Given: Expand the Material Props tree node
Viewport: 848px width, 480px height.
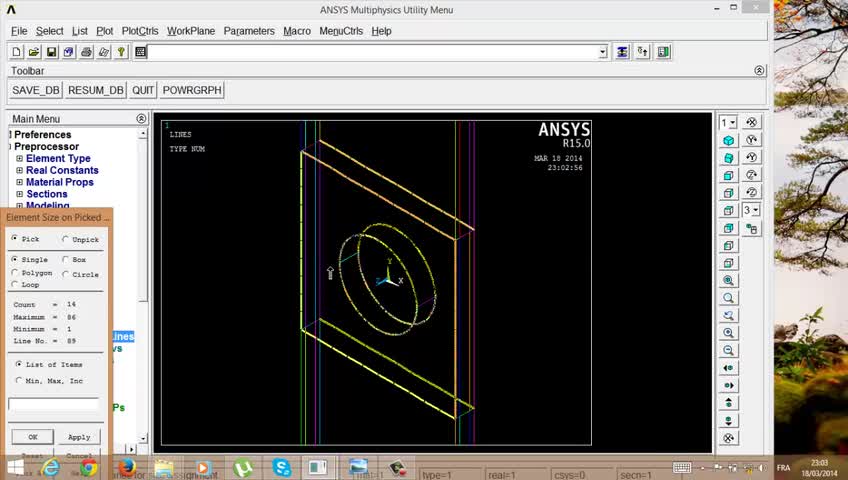Looking at the screenshot, I should (x=19, y=182).
